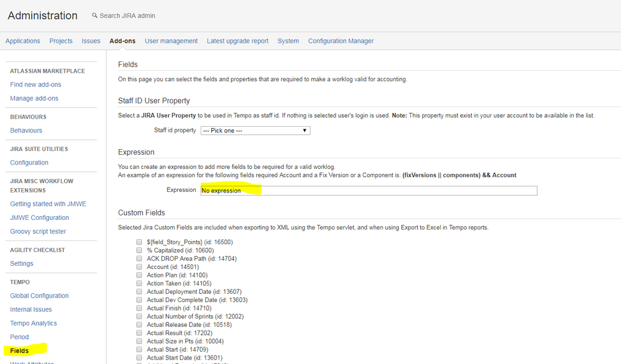The height and width of the screenshot is (364, 621).
Task: Enable Actual Deployment Date checkbox
Action: (x=139, y=291)
